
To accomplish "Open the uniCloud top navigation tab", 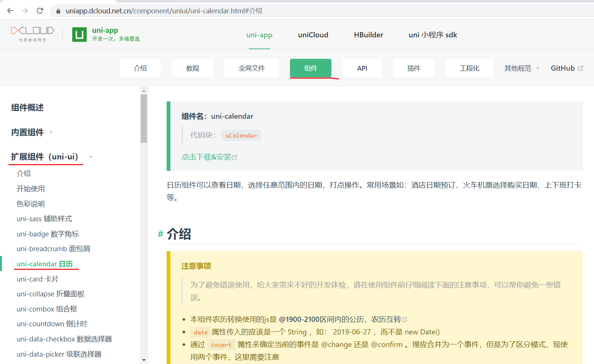I will (313, 35).
